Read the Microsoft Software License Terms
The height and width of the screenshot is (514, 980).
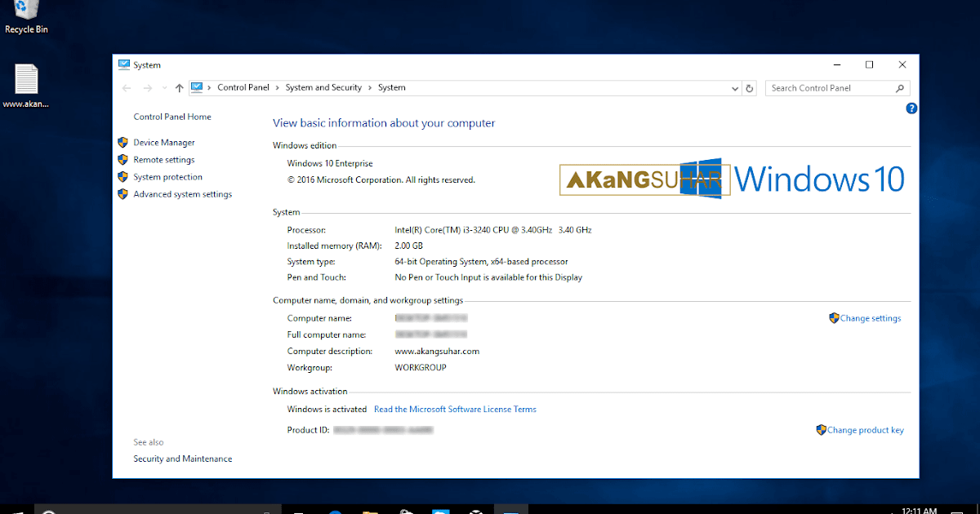(x=455, y=410)
